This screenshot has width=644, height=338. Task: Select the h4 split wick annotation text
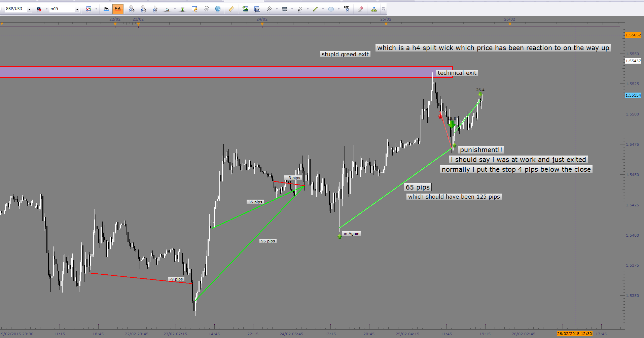click(493, 48)
